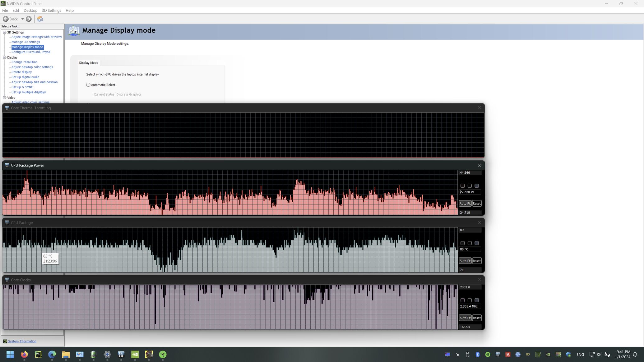Image resolution: width=644 pixels, height=362 pixels.
Task: Click Auto Fit in the Core Clocks graph
Action: click(465, 318)
